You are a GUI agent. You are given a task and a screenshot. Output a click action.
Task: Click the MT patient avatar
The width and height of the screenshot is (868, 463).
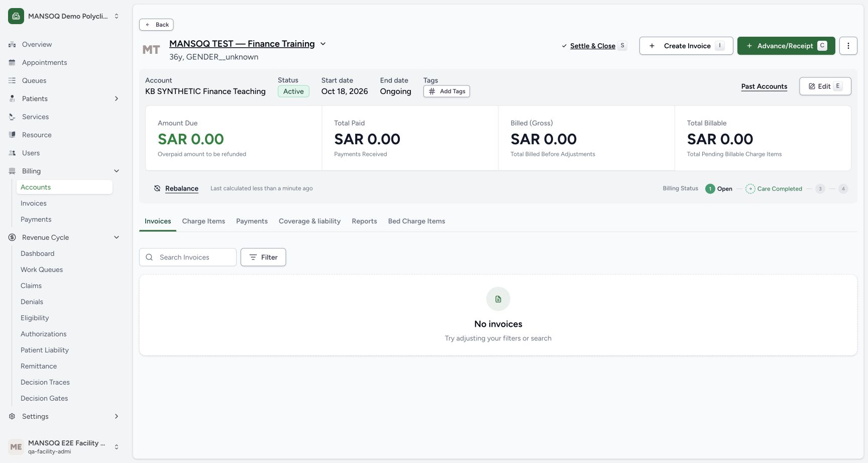pos(151,50)
